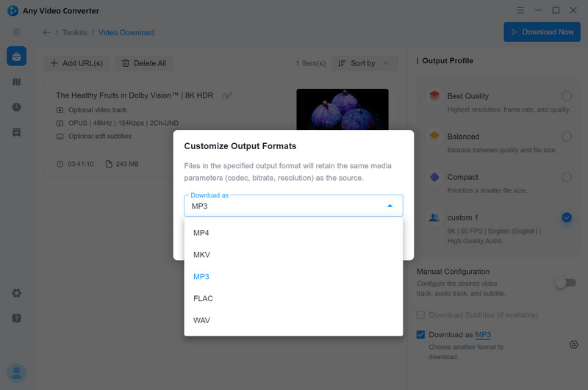Collapse the sidebar menu icon
This screenshot has height=390, width=588.
point(16,32)
